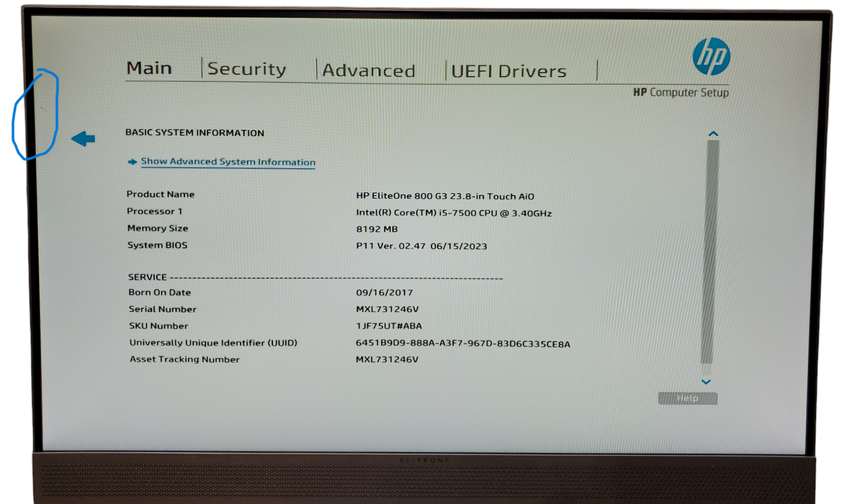Select the Asset Tracking Number label
The width and height of the screenshot is (852, 504).
tap(184, 359)
